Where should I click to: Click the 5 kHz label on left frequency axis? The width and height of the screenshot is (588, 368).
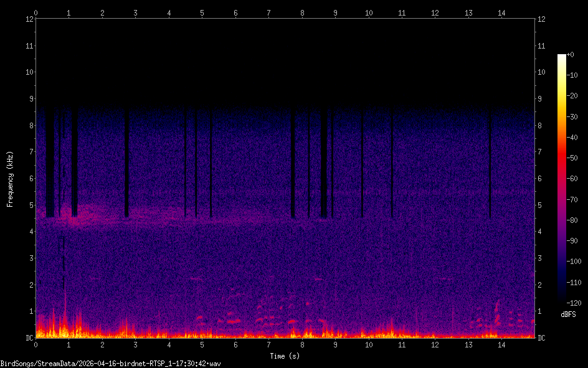pos(29,205)
